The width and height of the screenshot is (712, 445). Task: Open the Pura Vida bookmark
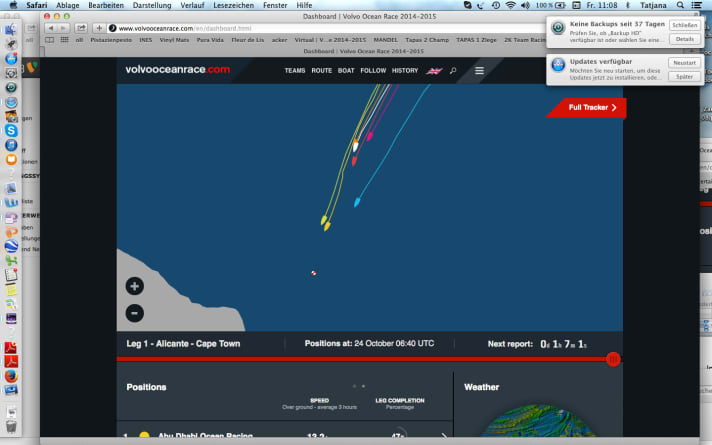pyautogui.click(x=210, y=40)
